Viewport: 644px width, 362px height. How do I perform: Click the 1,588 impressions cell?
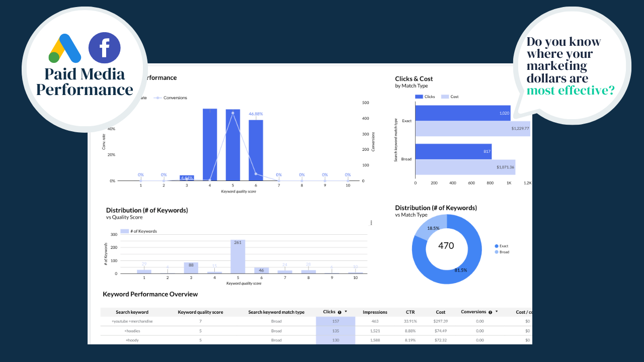tap(375, 340)
